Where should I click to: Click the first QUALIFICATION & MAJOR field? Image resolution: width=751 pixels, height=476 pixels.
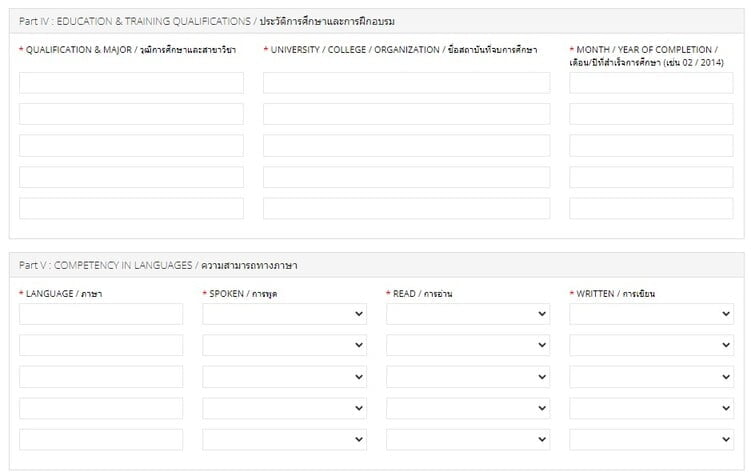(x=131, y=83)
